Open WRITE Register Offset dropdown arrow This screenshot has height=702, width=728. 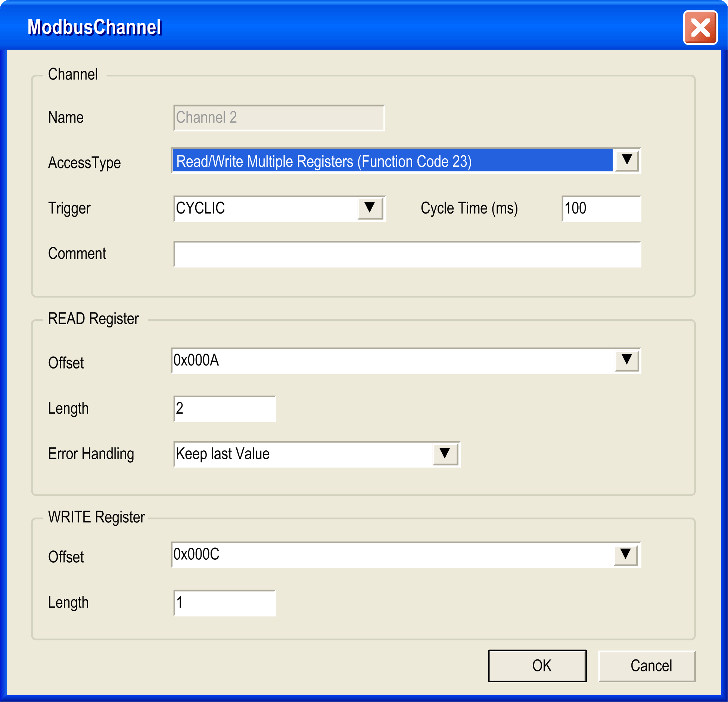(626, 555)
